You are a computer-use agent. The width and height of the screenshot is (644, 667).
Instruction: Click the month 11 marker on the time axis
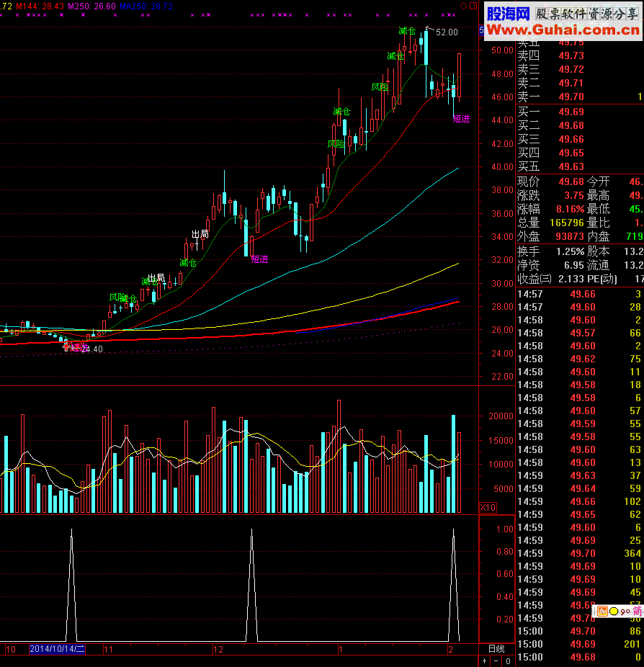109,650
